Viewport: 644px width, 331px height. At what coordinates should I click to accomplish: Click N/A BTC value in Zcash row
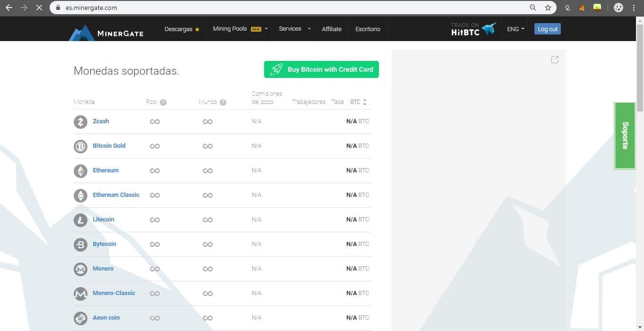[x=358, y=121]
